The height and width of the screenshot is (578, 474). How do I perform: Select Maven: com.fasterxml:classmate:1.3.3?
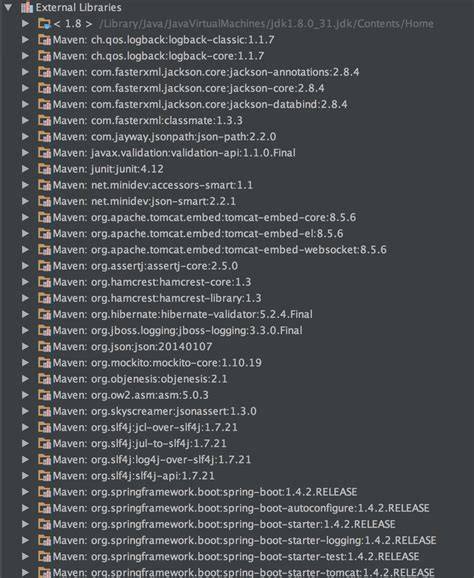pyautogui.click(x=148, y=121)
